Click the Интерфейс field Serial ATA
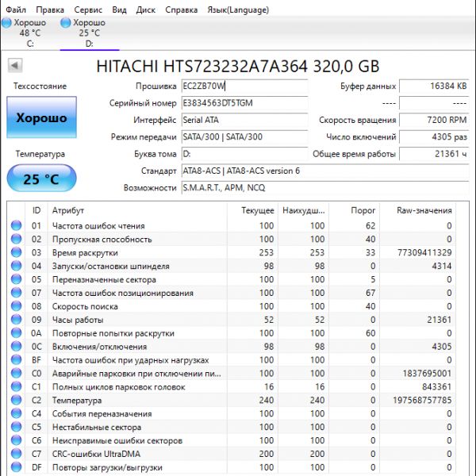This screenshot has height=476, width=476. [x=244, y=120]
